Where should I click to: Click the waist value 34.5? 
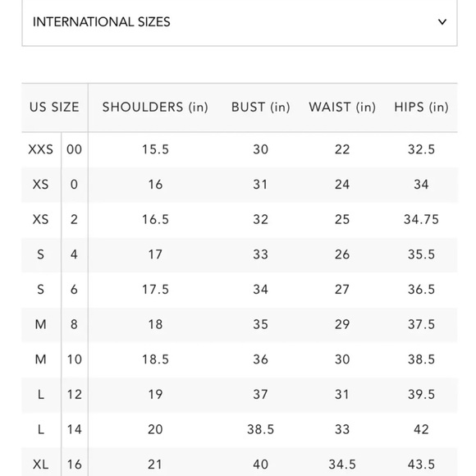[x=342, y=465]
